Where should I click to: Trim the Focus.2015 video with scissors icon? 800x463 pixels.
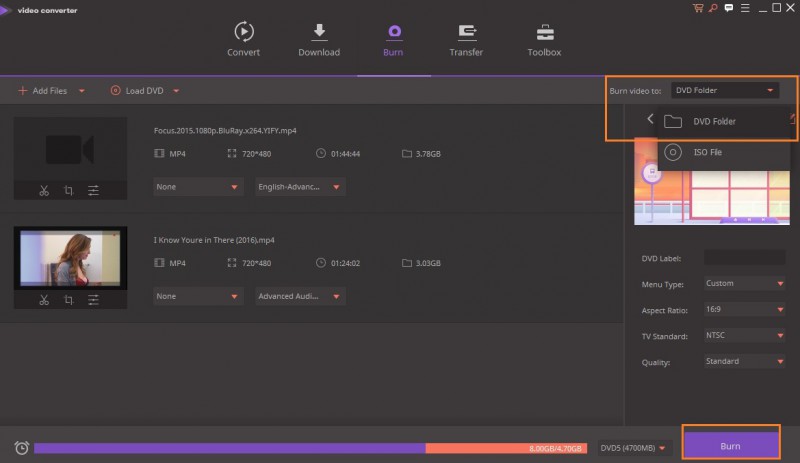(x=44, y=190)
